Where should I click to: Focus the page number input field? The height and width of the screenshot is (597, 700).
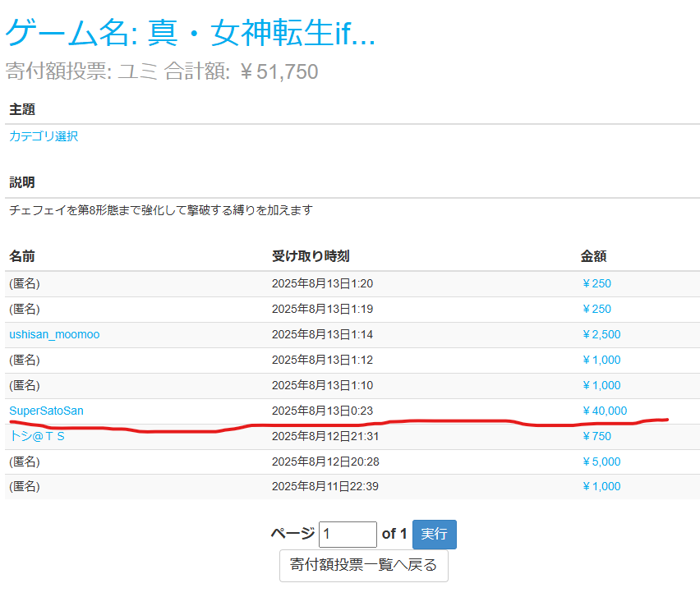point(348,535)
